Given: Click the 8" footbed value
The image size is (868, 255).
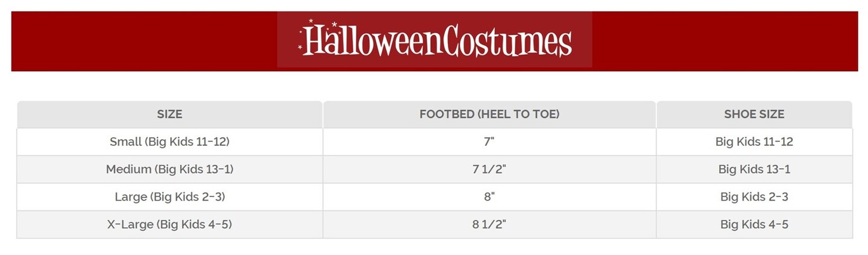Looking at the screenshot, I should point(489,197).
